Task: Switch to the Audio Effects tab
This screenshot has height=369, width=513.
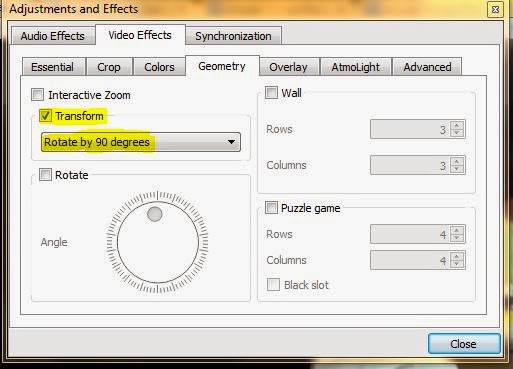Action: (53, 36)
